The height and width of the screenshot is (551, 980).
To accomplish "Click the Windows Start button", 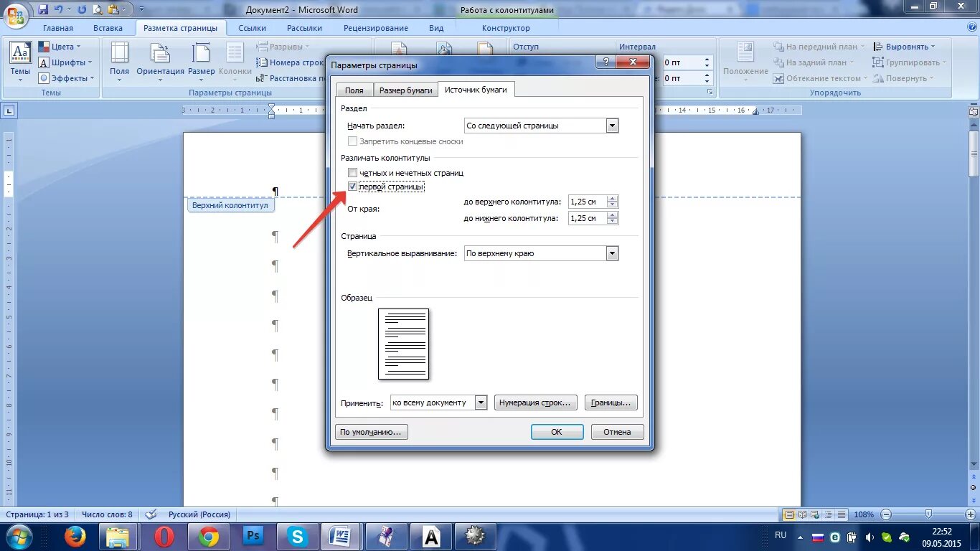I will point(20,536).
